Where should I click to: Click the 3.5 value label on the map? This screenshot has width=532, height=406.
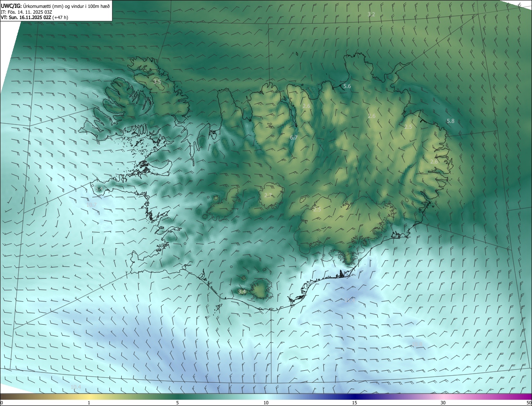(157, 82)
